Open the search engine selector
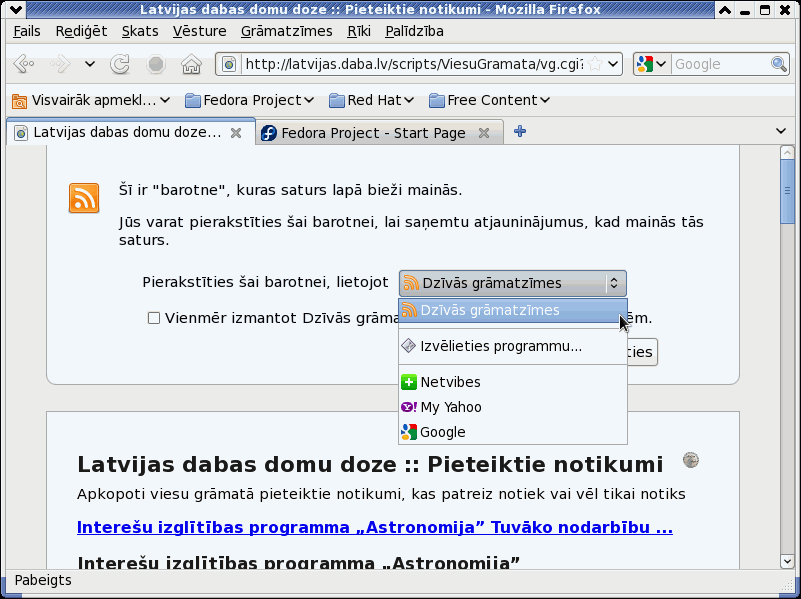Screen dimensions: 801x599 pyautogui.click(x=652, y=64)
